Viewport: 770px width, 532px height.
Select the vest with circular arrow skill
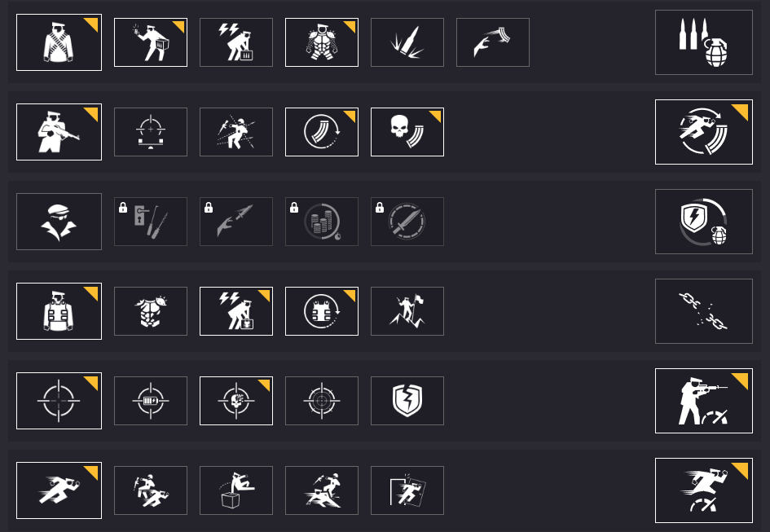[x=321, y=311]
